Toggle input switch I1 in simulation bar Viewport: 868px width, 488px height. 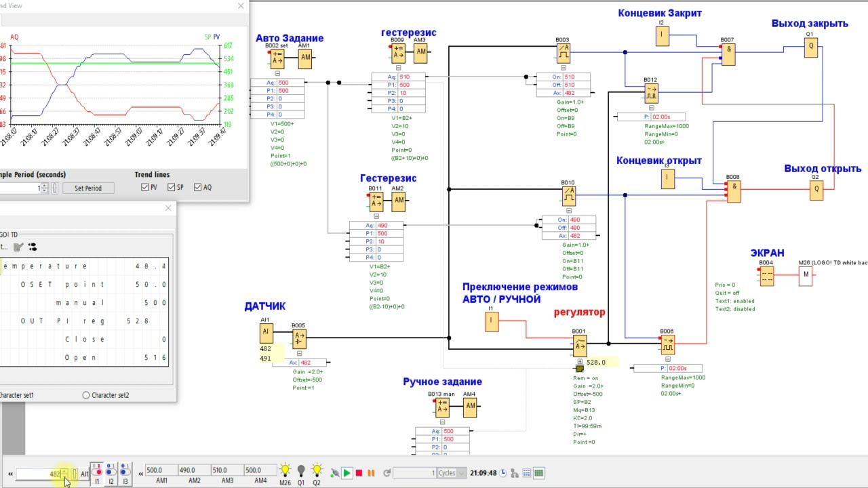(x=97, y=472)
